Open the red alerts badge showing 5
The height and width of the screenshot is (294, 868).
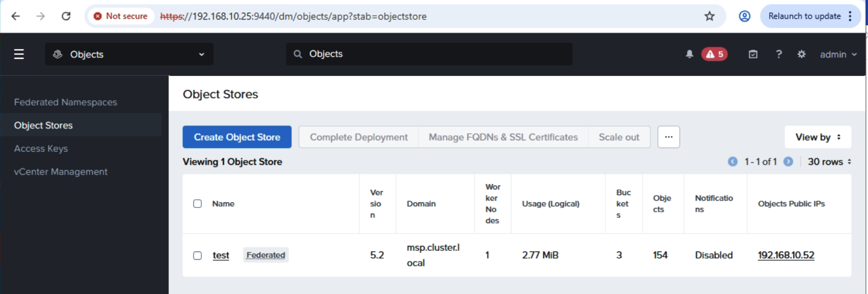tap(714, 54)
